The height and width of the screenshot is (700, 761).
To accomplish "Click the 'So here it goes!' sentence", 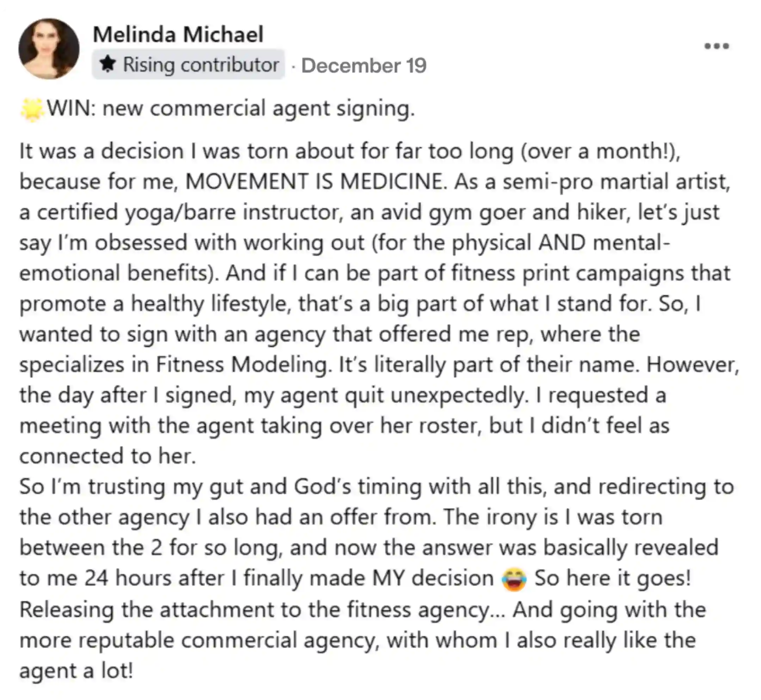I will 613,579.
